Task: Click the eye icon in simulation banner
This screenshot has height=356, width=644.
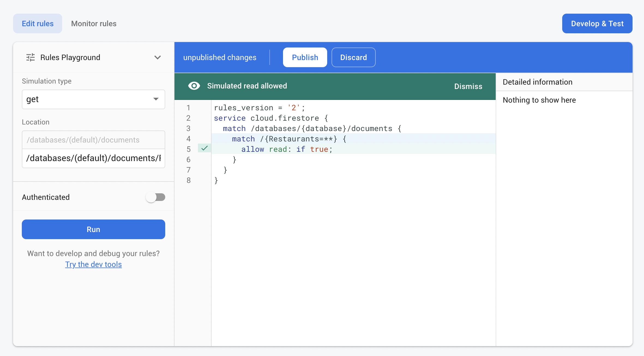Action: click(x=194, y=86)
